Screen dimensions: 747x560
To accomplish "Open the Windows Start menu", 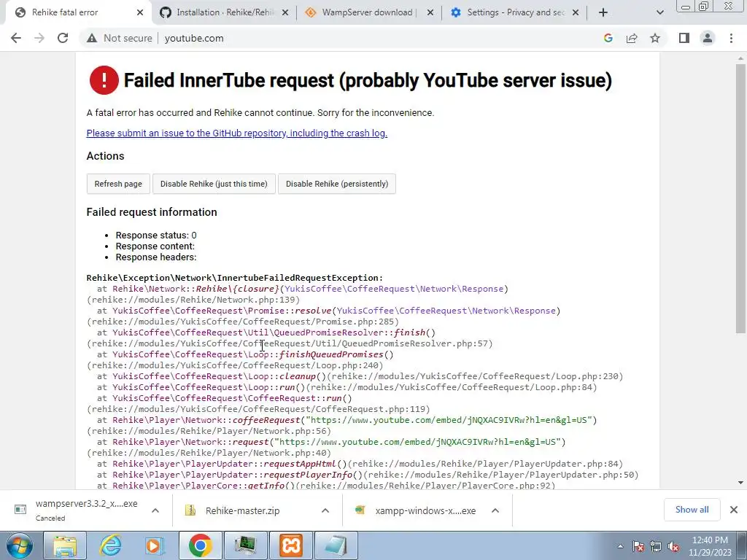I will pos(19,545).
